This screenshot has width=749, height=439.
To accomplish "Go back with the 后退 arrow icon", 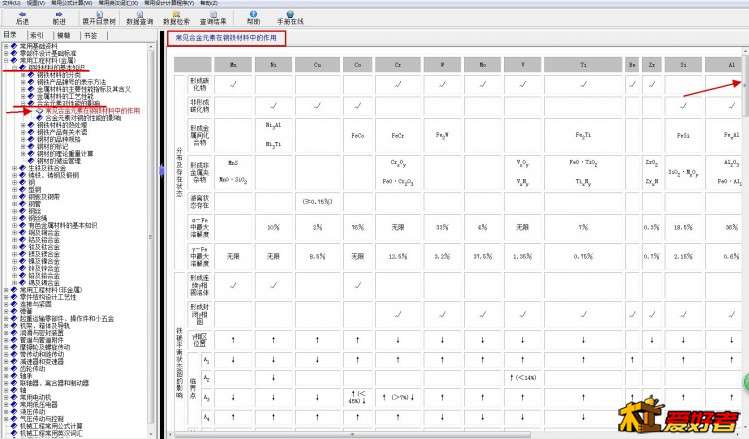I will [22, 14].
